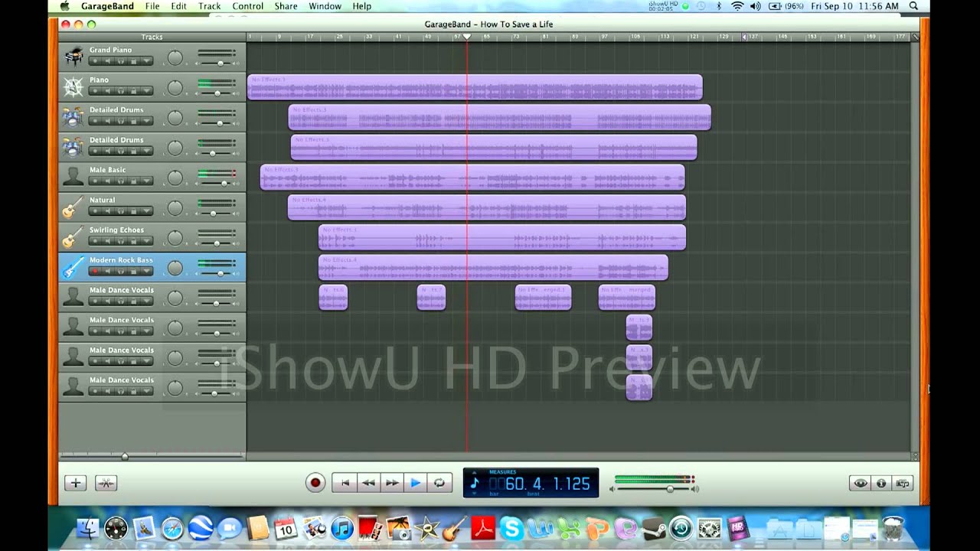Click the fast-forward transport button
The image size is (980, 551).
click(392, 483)
